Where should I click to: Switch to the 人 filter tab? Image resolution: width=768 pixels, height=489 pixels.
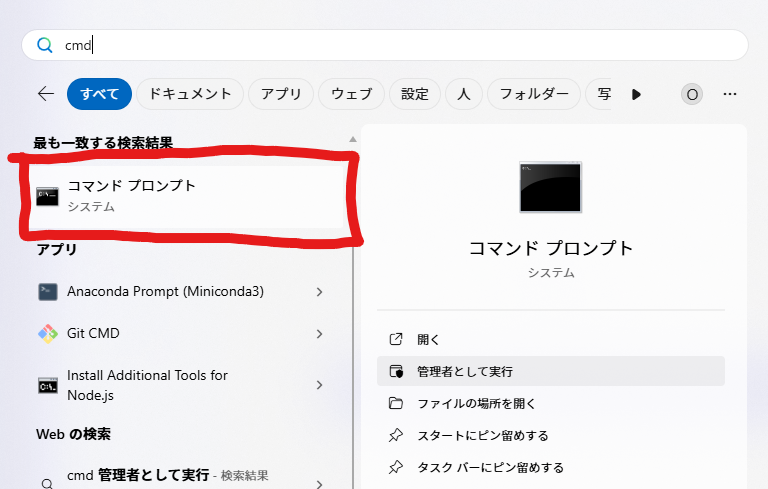click(x=463, y=94)
